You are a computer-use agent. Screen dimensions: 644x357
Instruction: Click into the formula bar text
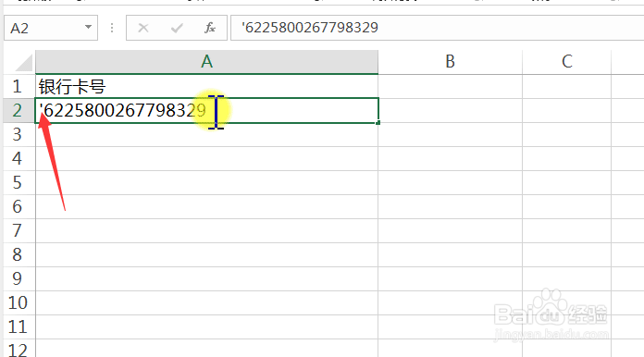coord(437,28)
